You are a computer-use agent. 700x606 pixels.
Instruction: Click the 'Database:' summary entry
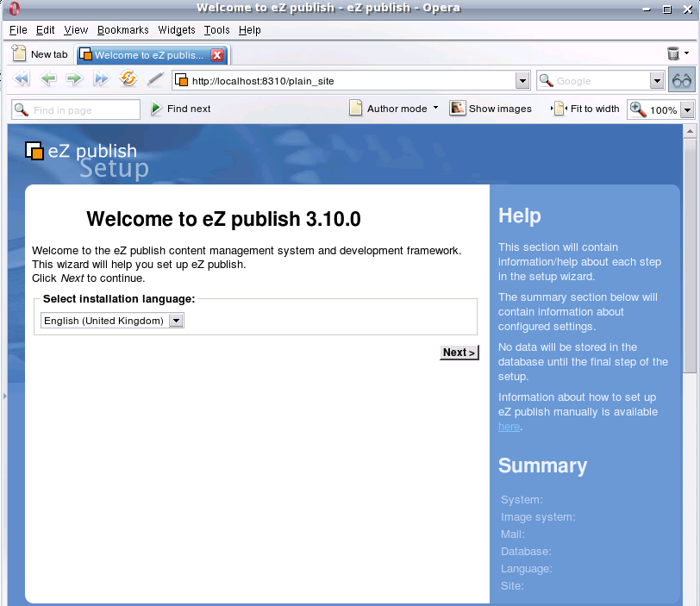[x=526, y=551]
